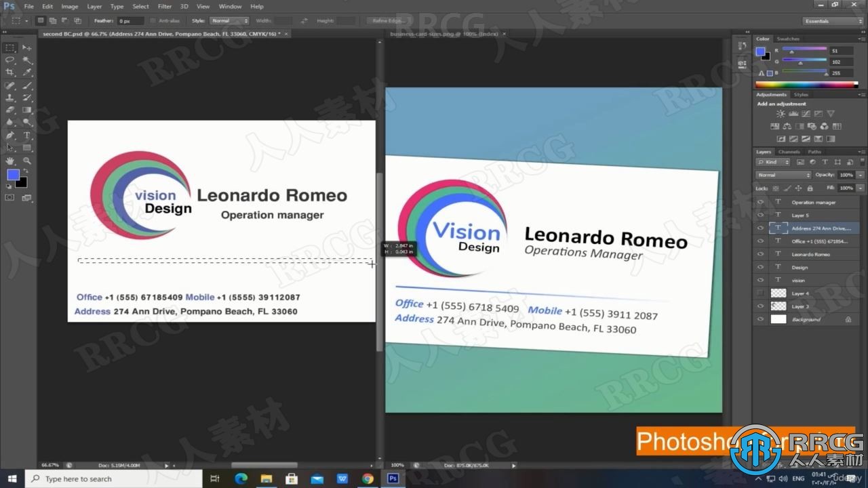This screenshot has width=868, height=488.
Task: Add a Curves adjustment
Action: (x=805, y=114)
